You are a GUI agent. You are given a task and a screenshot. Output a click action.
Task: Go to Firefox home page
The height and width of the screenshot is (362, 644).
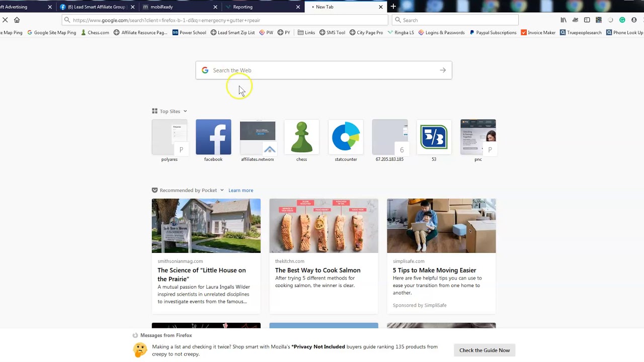tap(17, 20)
